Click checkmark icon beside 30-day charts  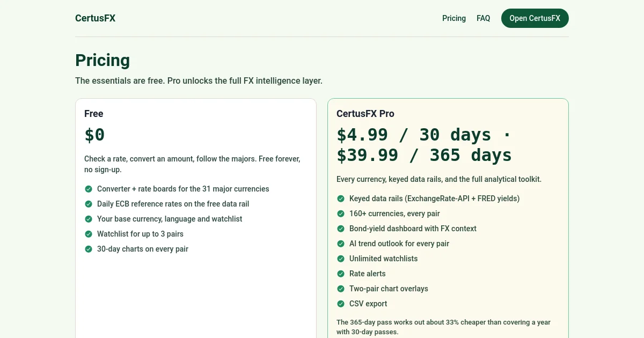click(89, 249)
